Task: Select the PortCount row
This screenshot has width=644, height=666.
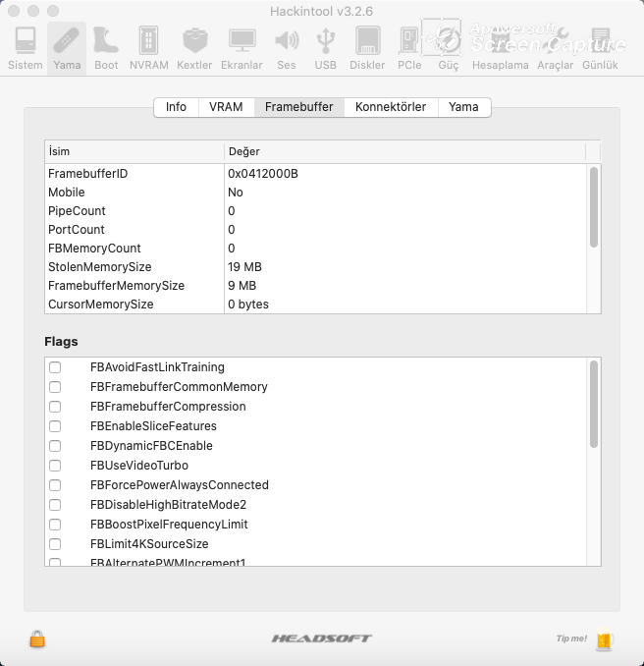Action: click(x=315, y=230)
